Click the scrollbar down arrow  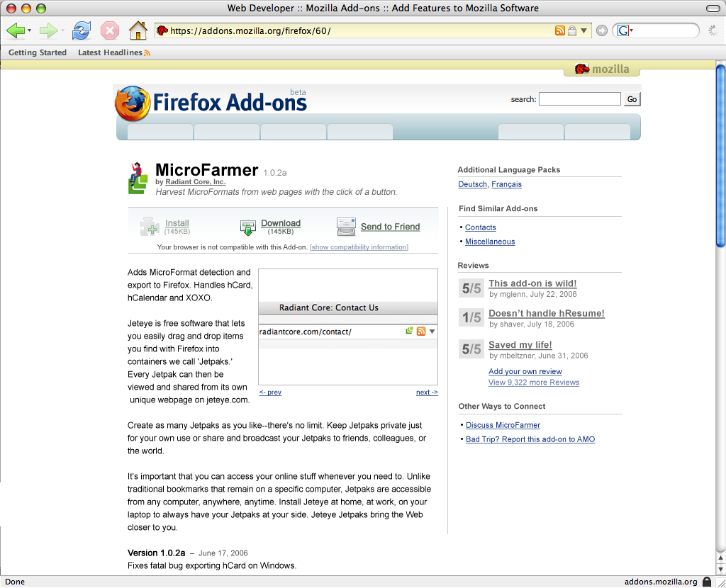click(720, 569)
